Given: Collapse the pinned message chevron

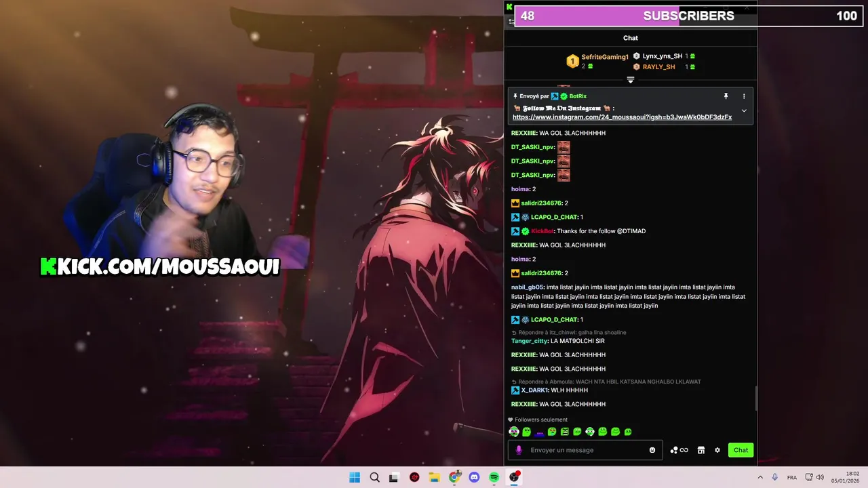Looking at the screenshot, I should 744,110.
